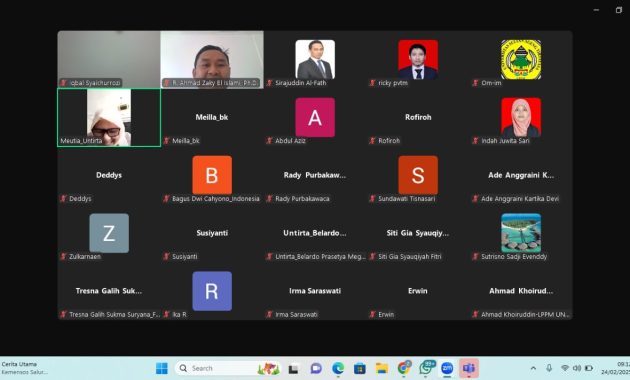Click the 'Rady Purbakawaca' name label

point(302,199)
